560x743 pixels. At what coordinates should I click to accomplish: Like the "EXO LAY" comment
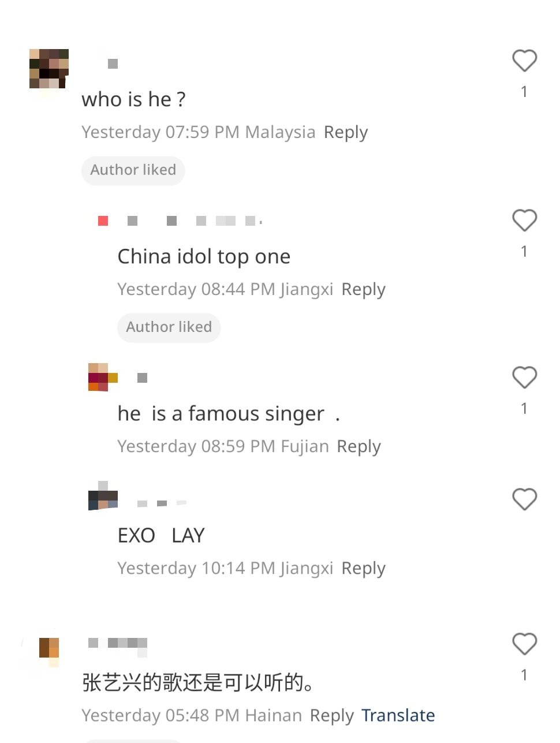(524, 499)
